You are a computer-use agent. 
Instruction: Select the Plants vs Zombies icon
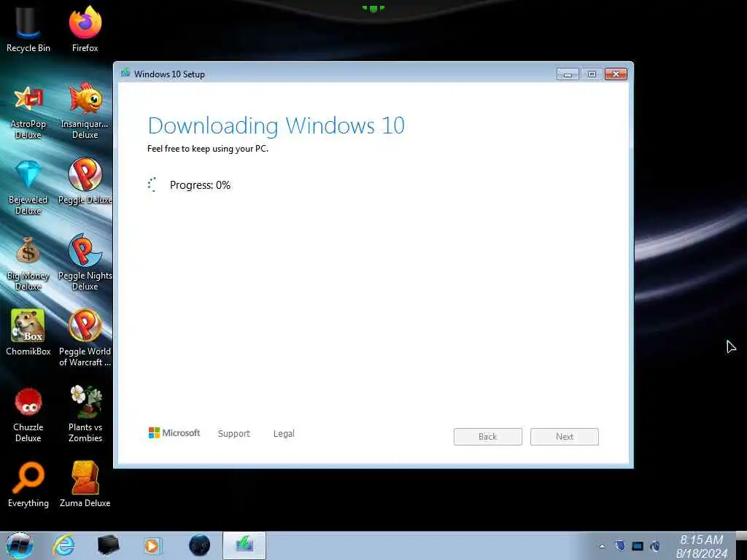point(85,413)
